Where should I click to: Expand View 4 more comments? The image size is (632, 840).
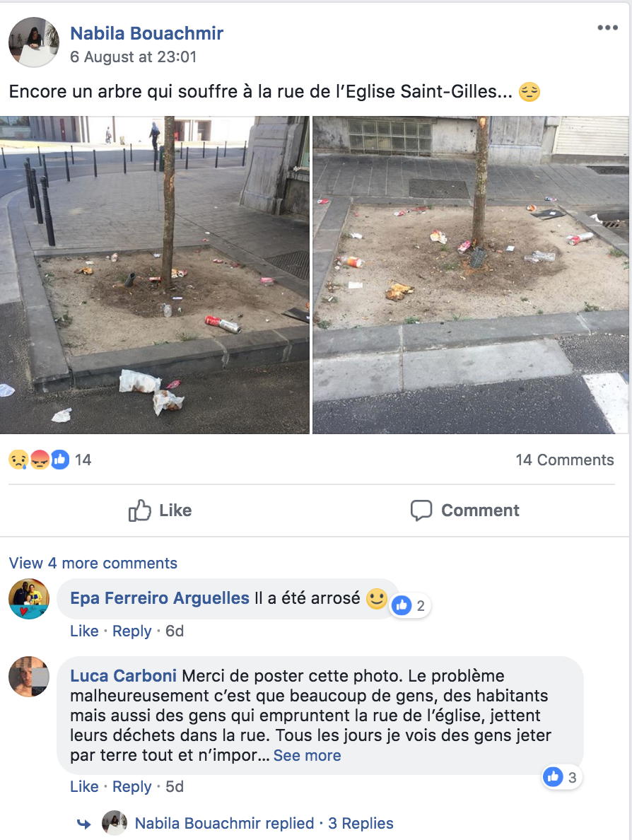click(x=93, y=563)
